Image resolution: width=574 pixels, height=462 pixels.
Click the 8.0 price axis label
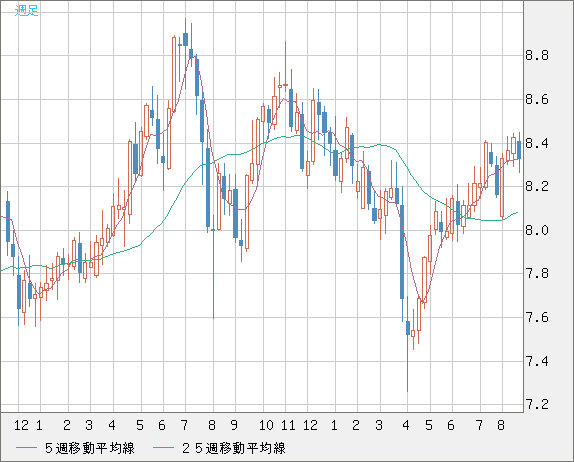537,230
